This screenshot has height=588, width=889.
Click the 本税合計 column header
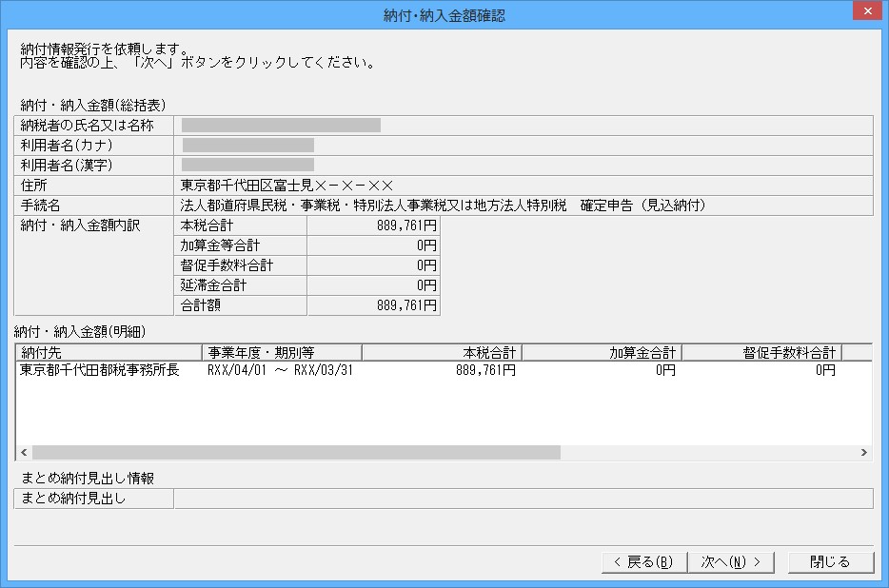click(x=442, y=353)
